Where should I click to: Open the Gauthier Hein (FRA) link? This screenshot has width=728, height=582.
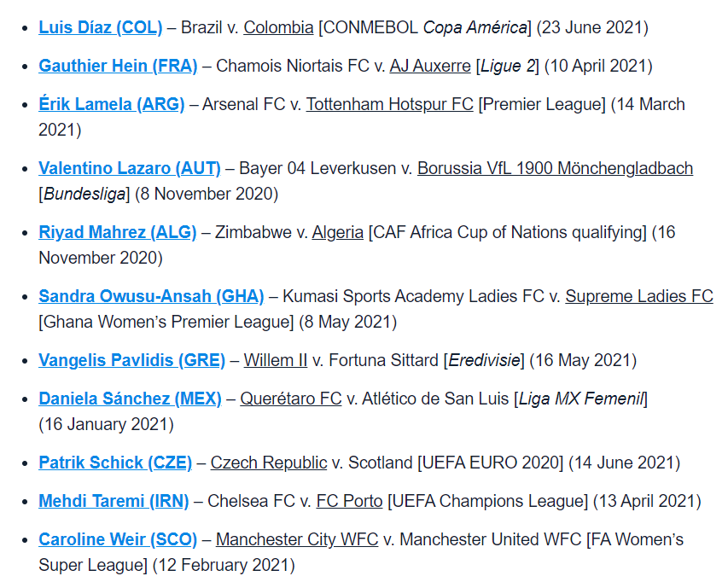click(118, 66)
